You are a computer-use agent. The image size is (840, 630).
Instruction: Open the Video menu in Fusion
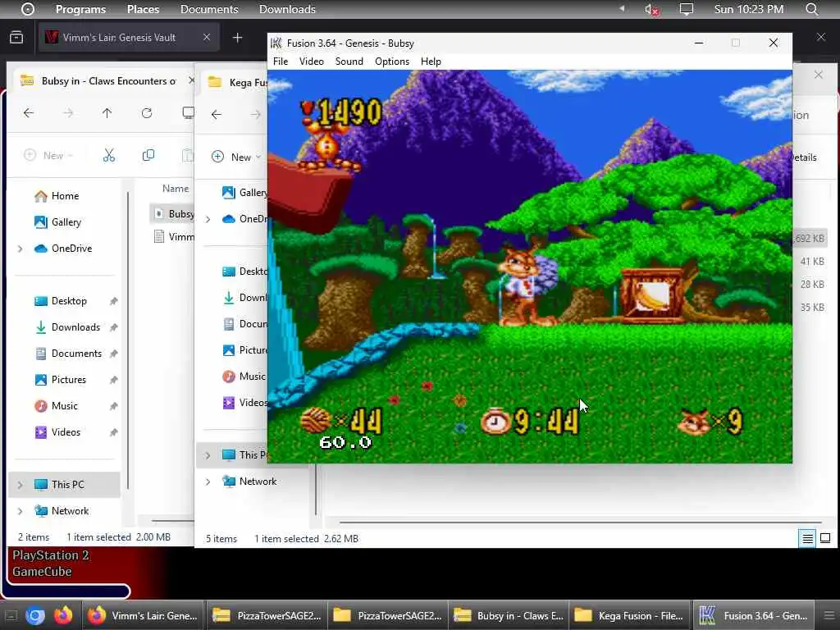coord(311,62)
